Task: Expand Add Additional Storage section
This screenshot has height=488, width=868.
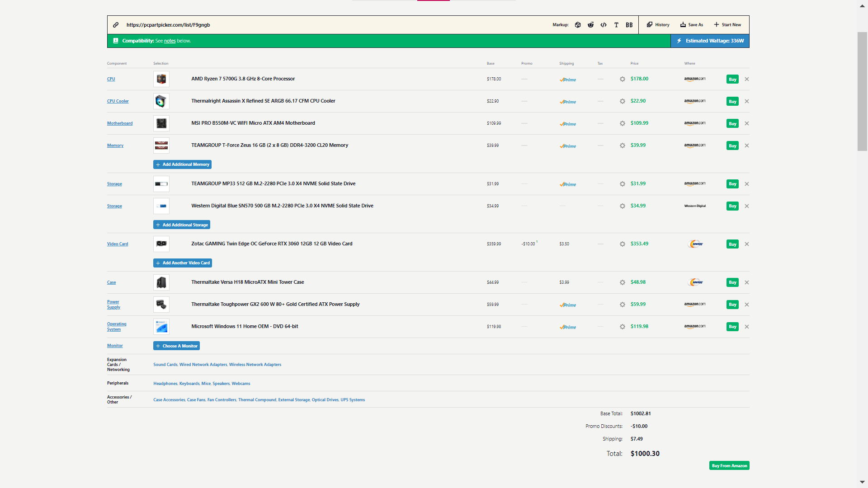Action: [182, 225]
